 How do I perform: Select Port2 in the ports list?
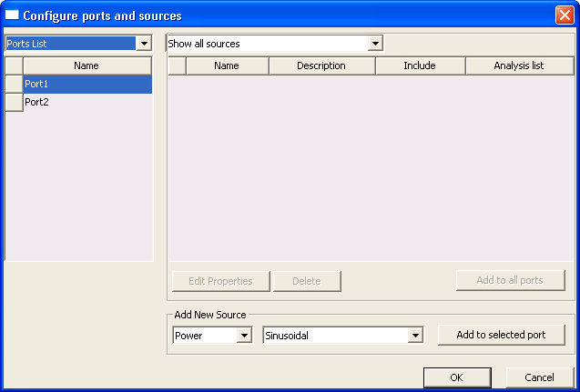coord(86,102)
